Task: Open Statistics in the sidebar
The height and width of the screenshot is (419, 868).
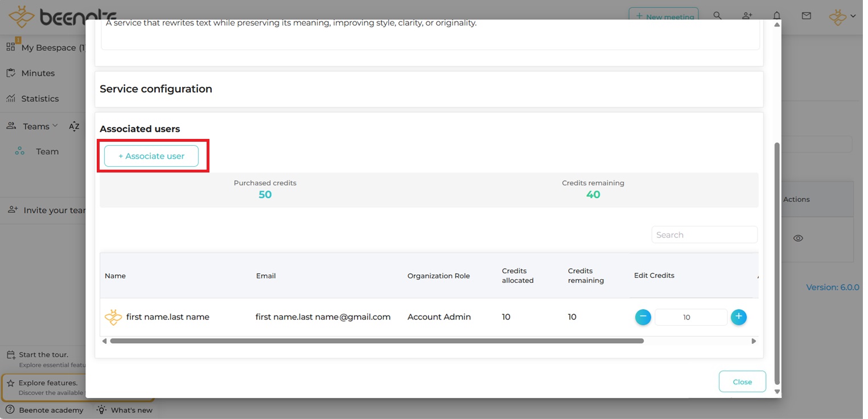Action: 40,99
